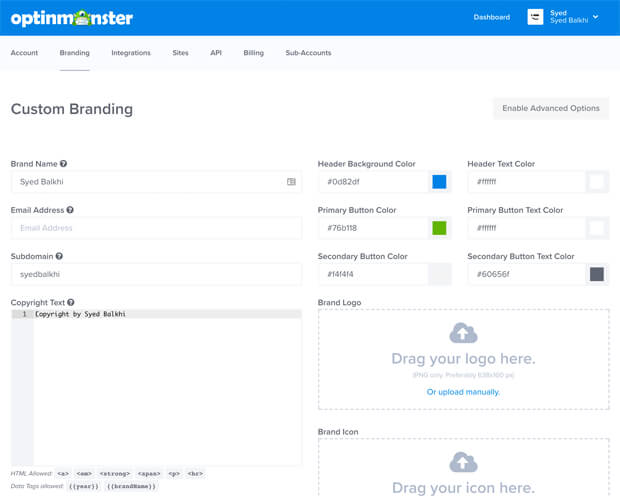Click the <strong> allowed HTML tag
The width and height of the screenshot is (620, 496).
pos(115,473)
